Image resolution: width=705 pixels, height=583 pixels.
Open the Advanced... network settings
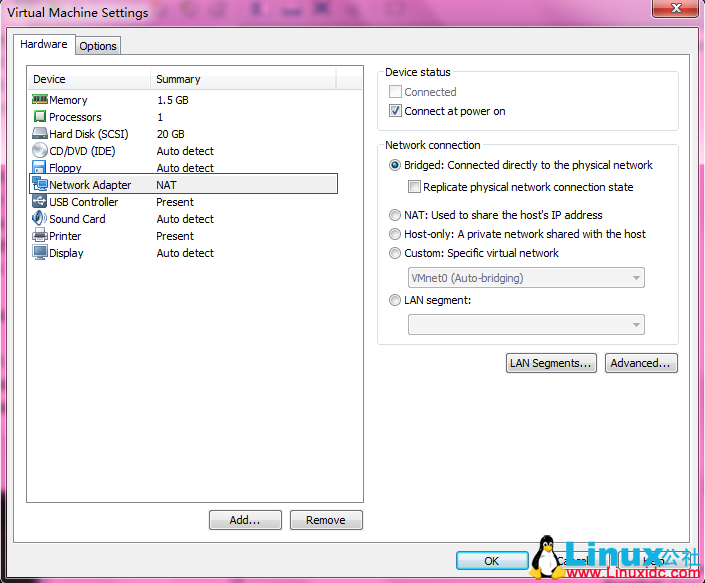(x=641, y=363)
